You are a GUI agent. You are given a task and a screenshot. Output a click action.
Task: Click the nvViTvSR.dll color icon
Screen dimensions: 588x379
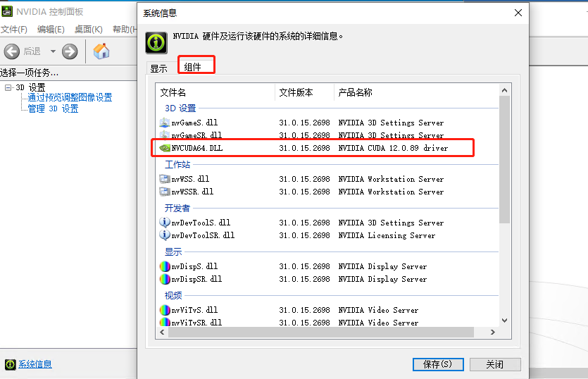coord(165,322)
